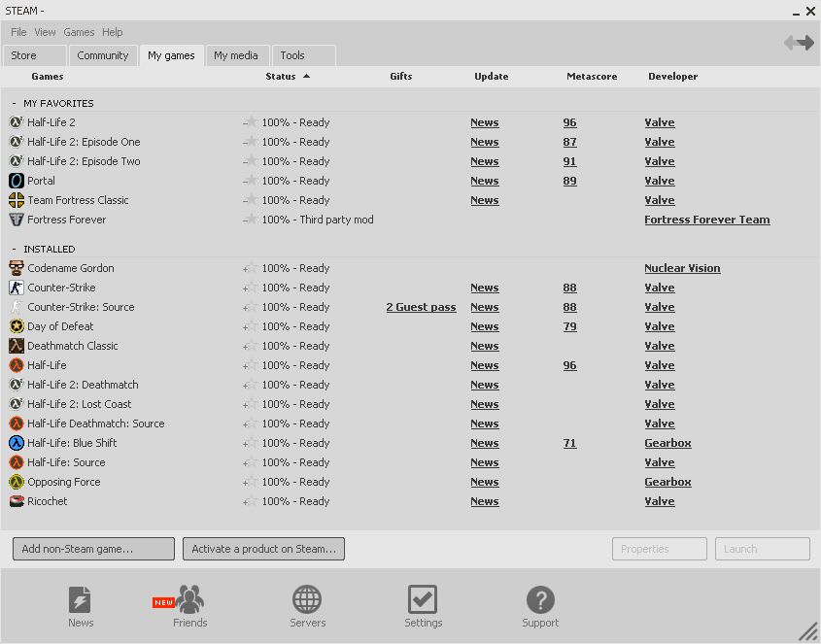Click the Half-Life 2 game icon

pos(17,122)
